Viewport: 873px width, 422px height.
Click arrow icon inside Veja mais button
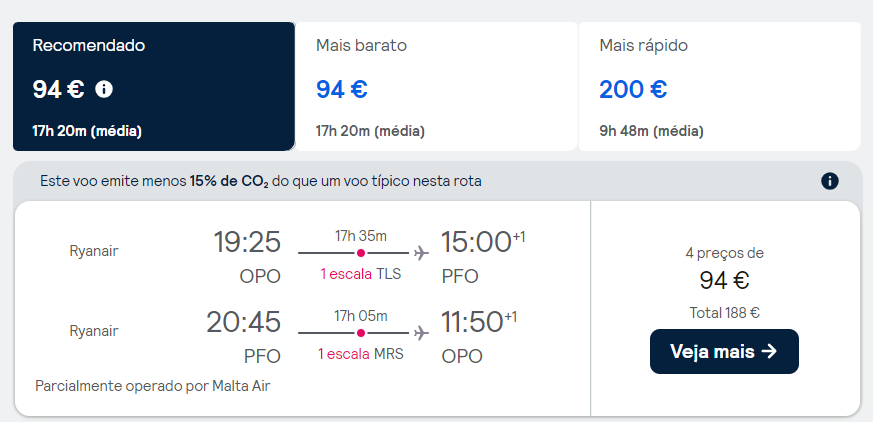(769, 351)
